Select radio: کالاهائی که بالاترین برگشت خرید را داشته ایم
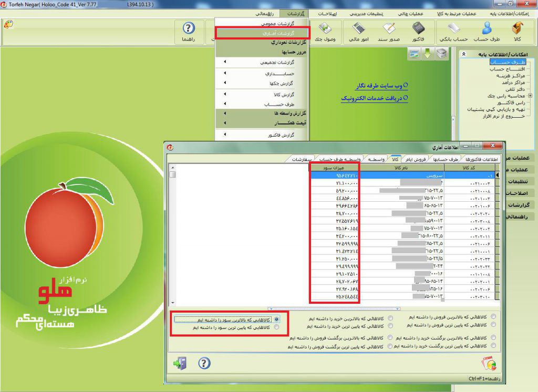Screen dimensions: 538x392 point(493,338)
